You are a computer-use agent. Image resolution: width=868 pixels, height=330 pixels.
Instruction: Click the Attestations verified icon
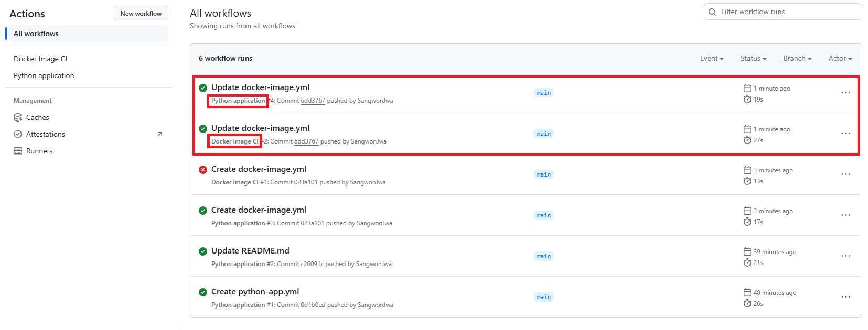18,134
